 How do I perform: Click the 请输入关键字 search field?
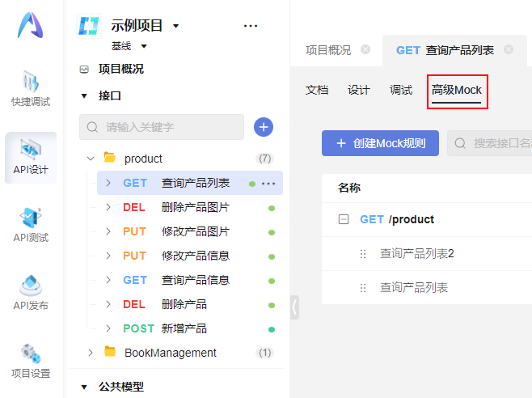(x=162, y=127)
